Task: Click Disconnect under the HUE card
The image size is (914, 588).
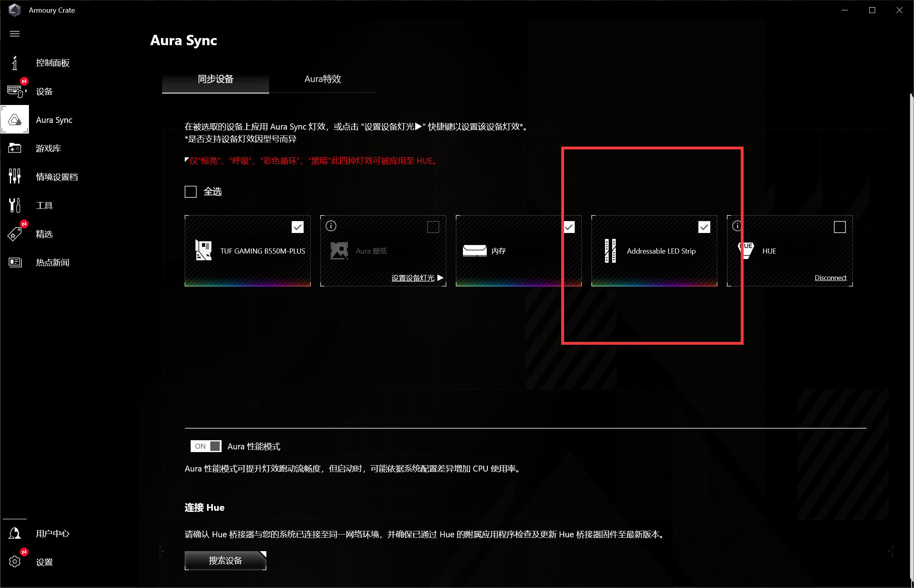Action: click(x=830, y=277)
